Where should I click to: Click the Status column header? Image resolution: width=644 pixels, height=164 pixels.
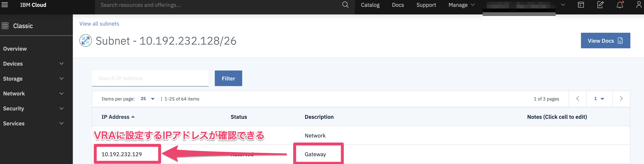[239, 117]
